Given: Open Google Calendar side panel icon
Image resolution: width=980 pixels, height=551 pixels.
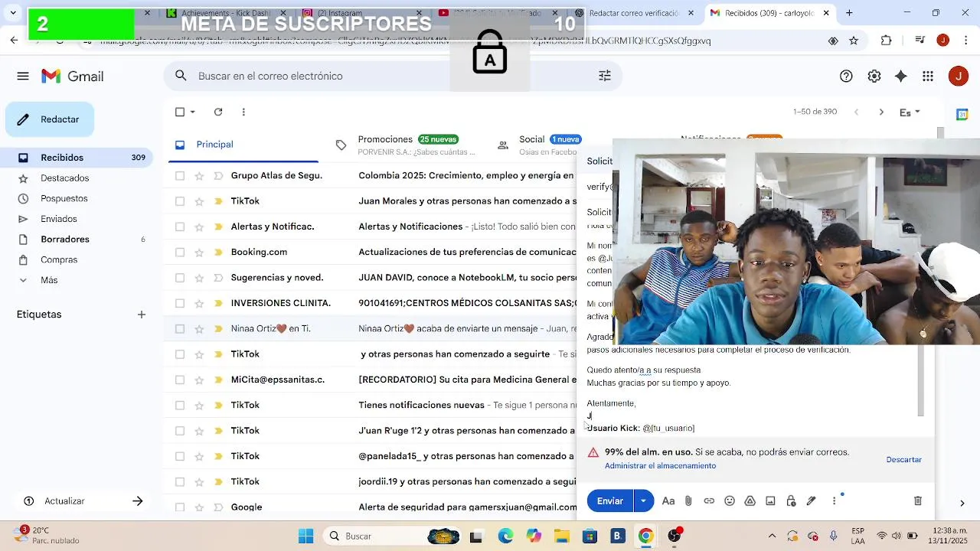Looking at the screenshot, I should 962,115.
